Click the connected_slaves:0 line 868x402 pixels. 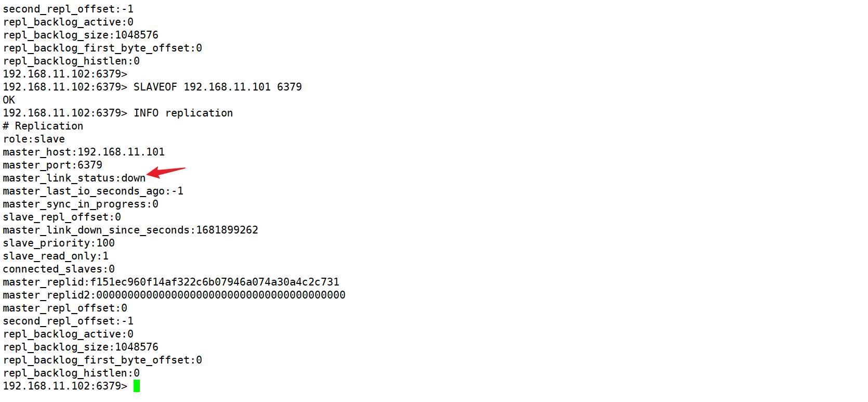click(59, 269)
